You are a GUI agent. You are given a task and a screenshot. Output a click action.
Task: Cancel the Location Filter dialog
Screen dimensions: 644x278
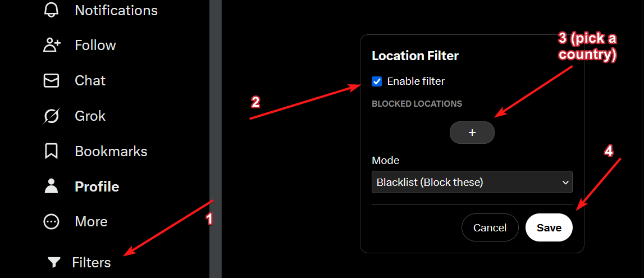(490, 227)
